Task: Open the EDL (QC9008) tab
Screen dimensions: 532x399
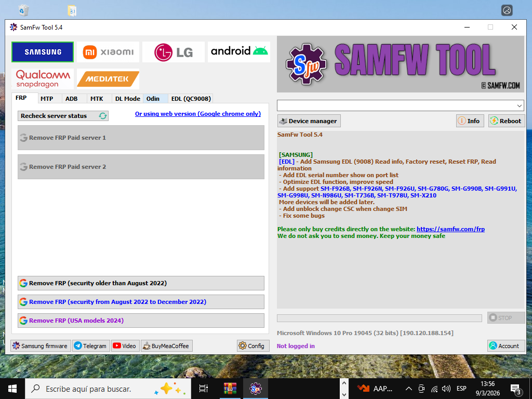Action: [191, 99]
